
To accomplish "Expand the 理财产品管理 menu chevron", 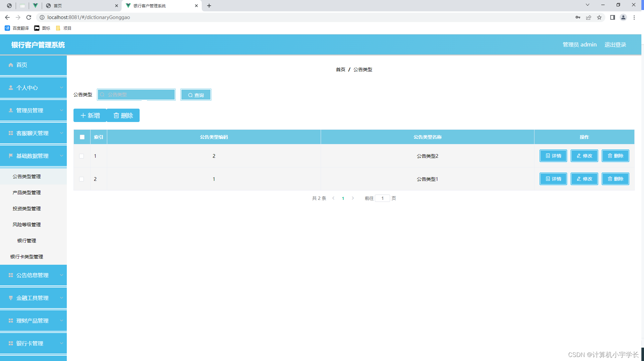I will [61, 321].
